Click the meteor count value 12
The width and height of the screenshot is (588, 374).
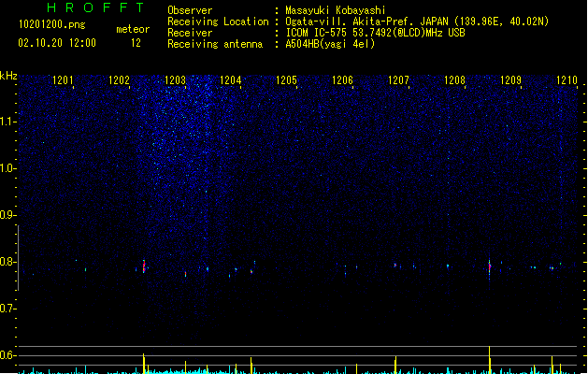tap(136, 43)
